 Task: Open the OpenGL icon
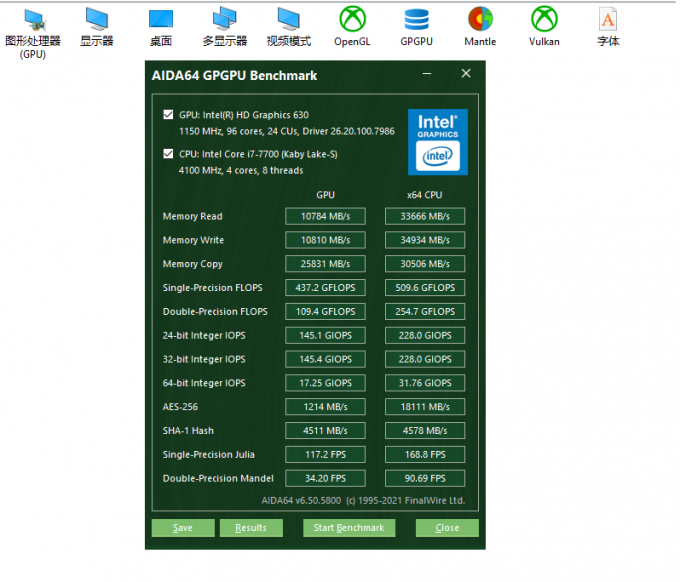coord(352,27)
